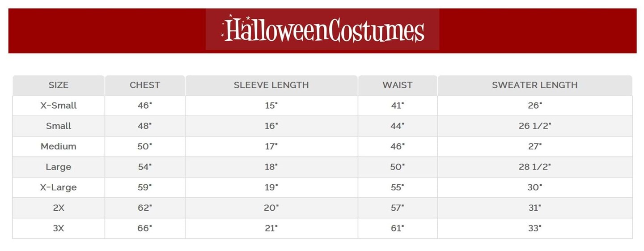Click the SIZE column header
Image resolution: width=644 pixels, height=251 pixels.
[x=59, y=85]
